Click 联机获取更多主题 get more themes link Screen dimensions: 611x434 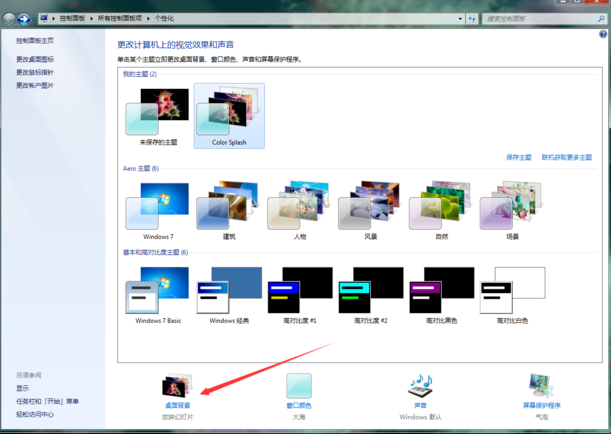[x=566, y=157]
